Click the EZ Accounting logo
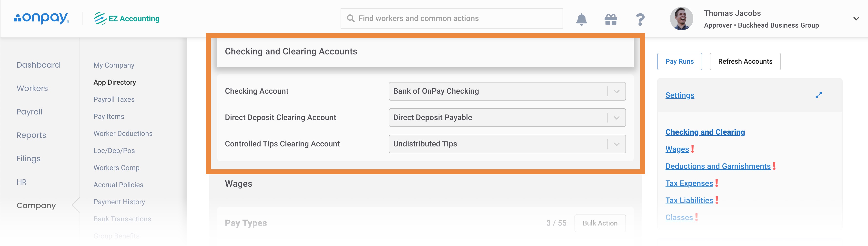This screenshot has height=246, width=868. 127,19
